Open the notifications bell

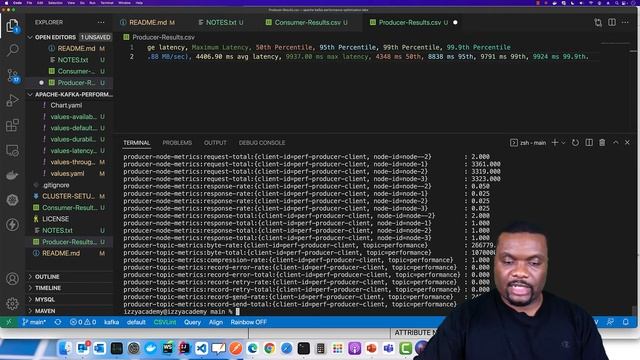[x=626, y=322]
